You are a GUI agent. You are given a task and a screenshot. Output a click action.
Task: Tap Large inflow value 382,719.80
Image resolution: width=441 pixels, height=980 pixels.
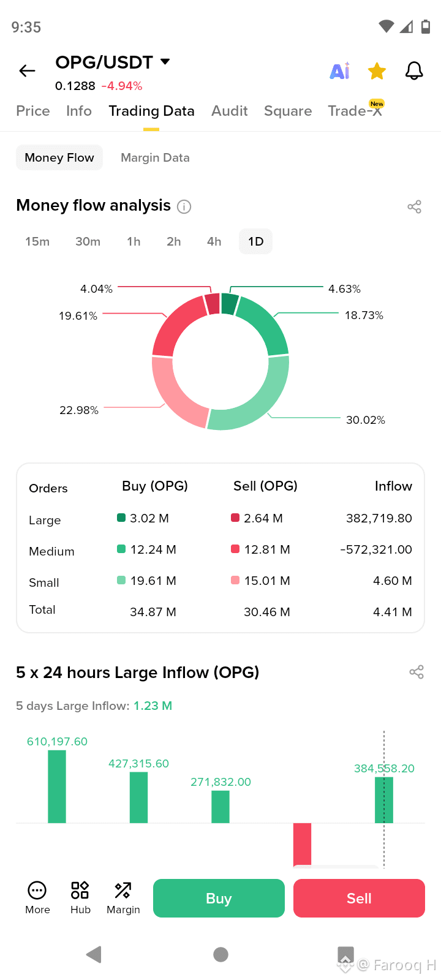(379, 518)
